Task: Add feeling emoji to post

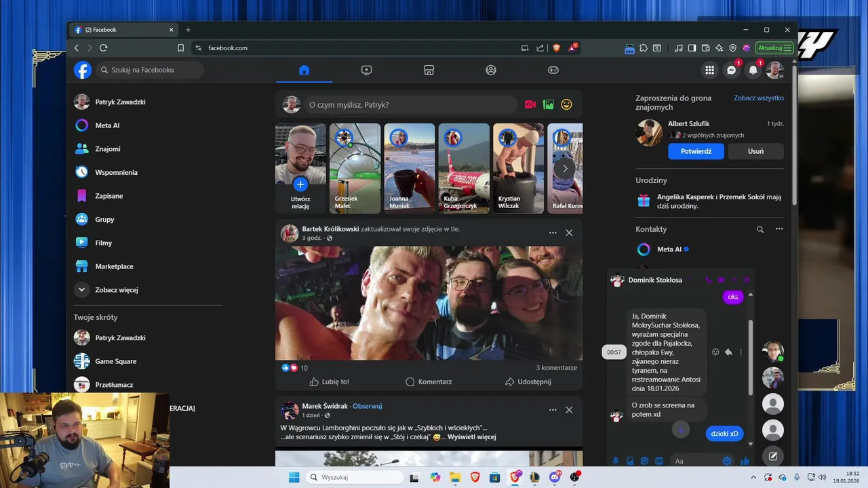Action: 566,104
